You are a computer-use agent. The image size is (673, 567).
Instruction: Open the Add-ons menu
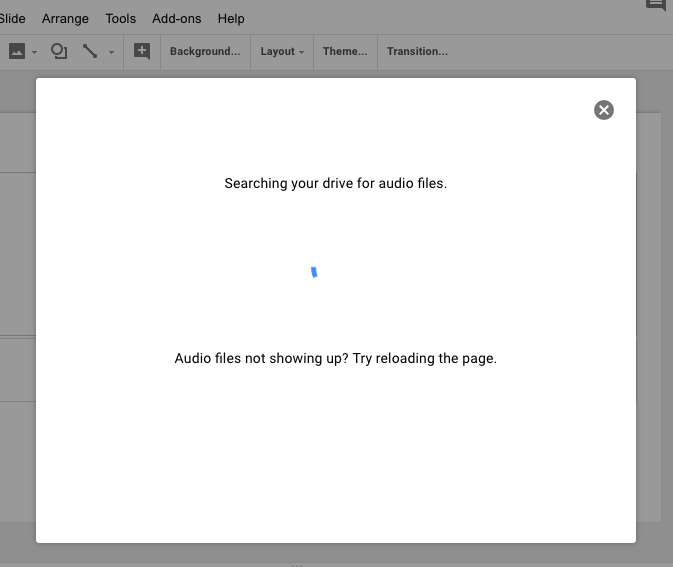point(176,19)
